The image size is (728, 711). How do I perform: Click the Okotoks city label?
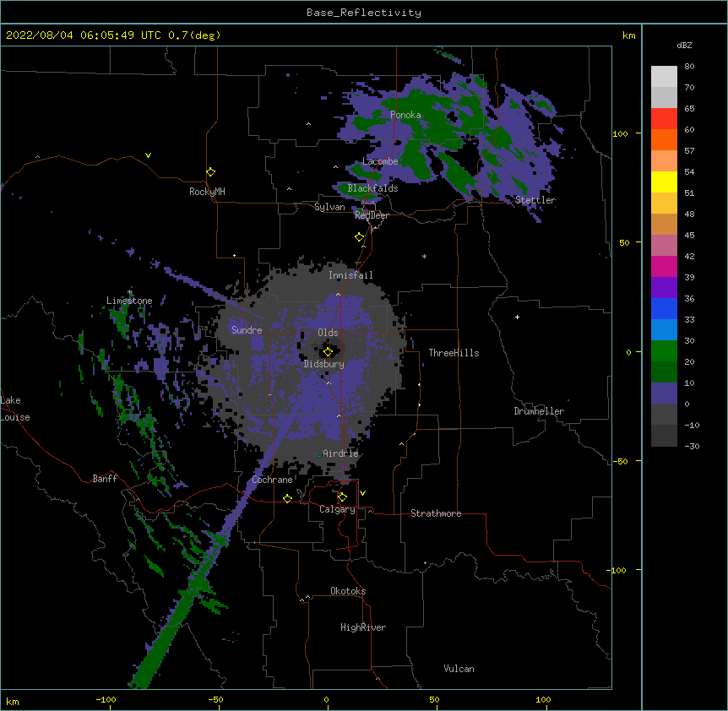pyautogui.click(x=348, y=591)
